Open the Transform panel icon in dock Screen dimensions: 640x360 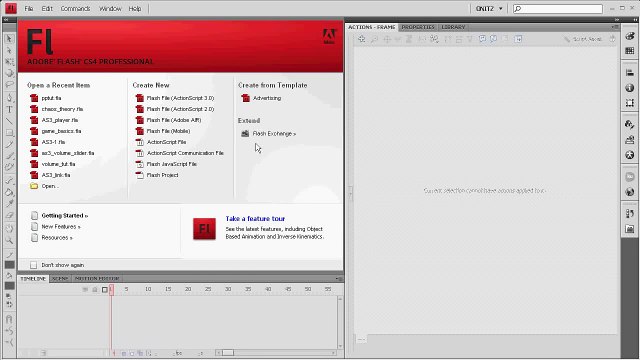(x=630, y=102)
